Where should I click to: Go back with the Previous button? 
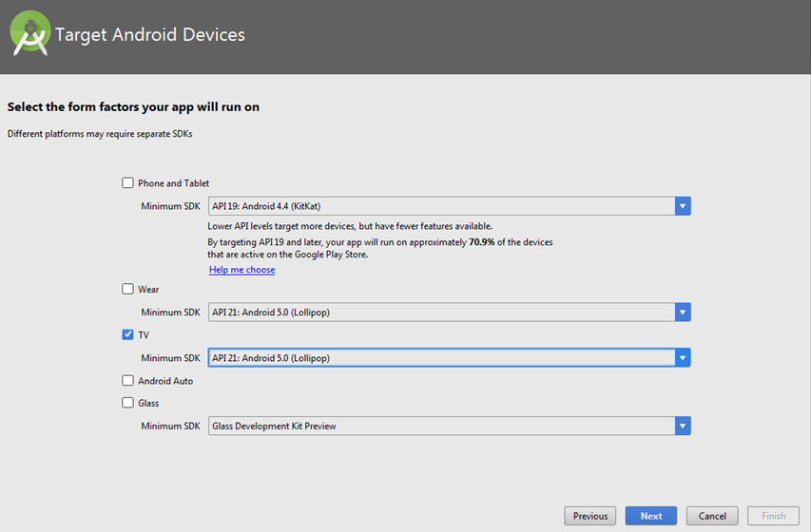tap(589, 516)
